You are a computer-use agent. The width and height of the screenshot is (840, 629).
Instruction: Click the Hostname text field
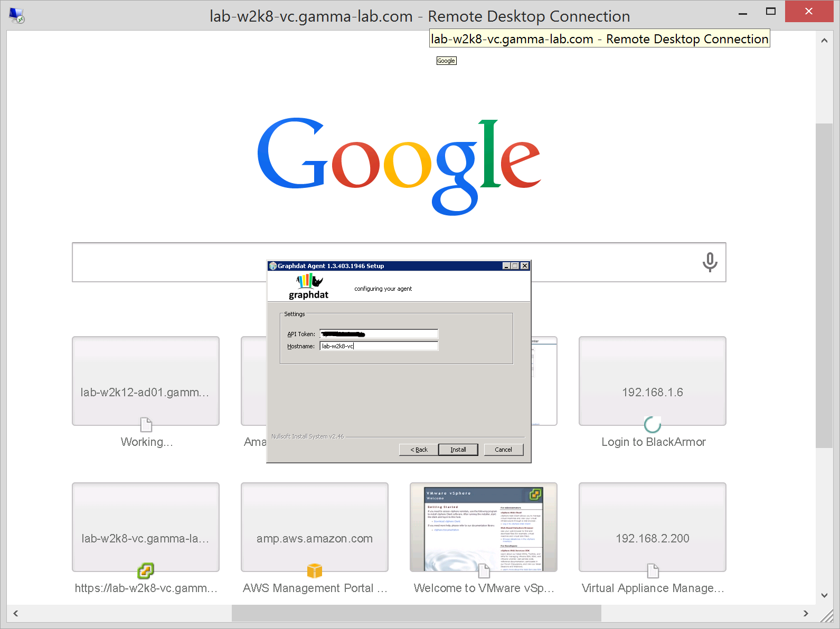click(379, 346)
